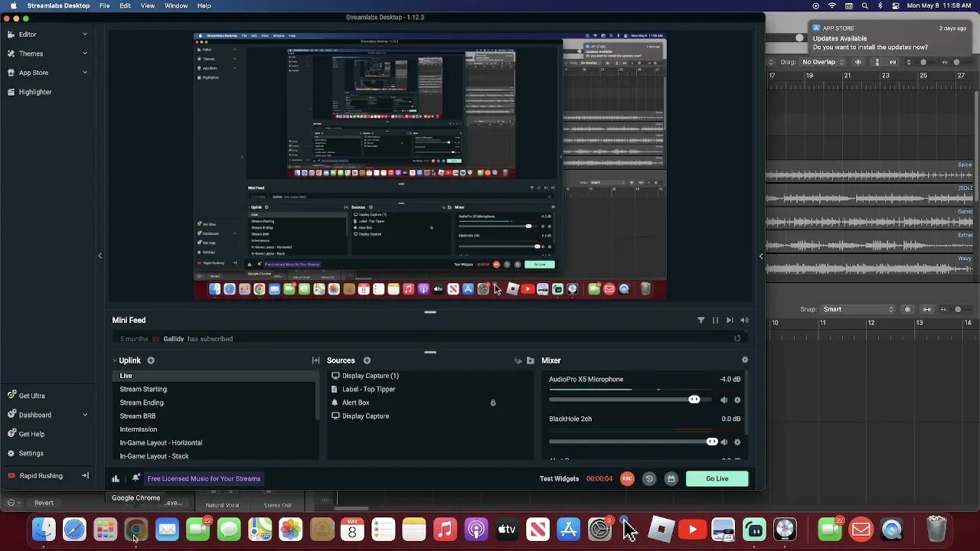Collapse the right panel arrow beside preview
Image resolution: width=980 pixels, height=551 pixels.
click(761, 256)
